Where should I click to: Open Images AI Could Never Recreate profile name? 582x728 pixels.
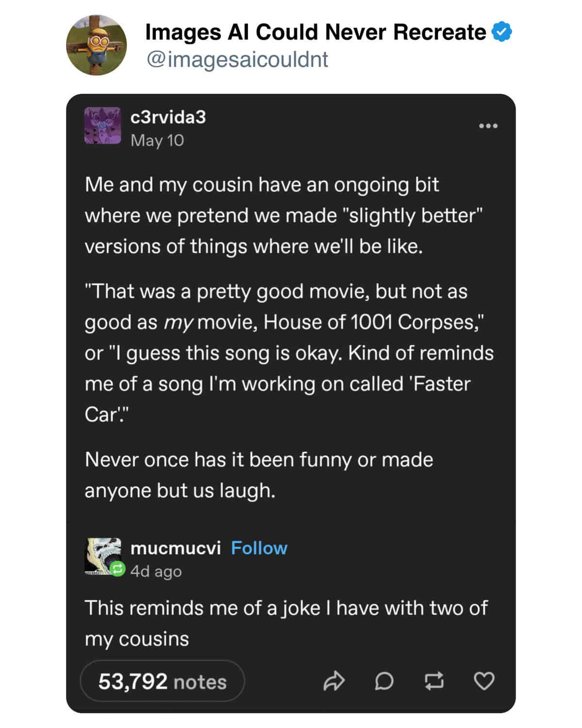pos(316,32)
